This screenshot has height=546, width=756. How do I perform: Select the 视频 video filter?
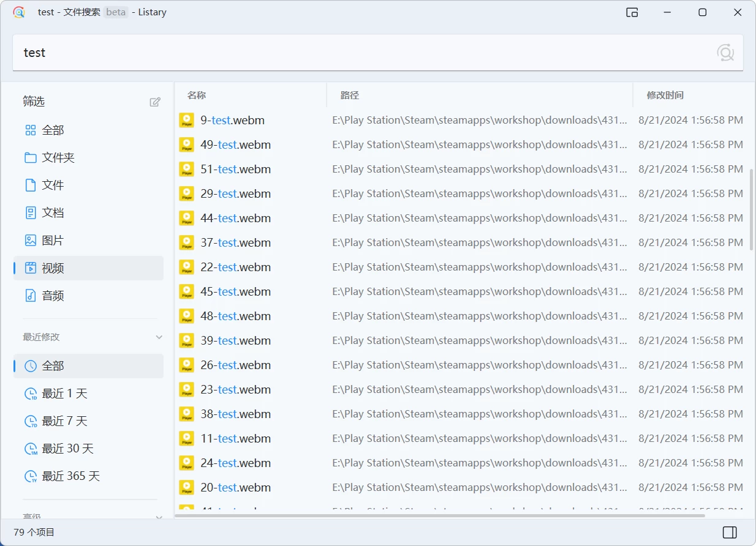click(x=88, y=268)
